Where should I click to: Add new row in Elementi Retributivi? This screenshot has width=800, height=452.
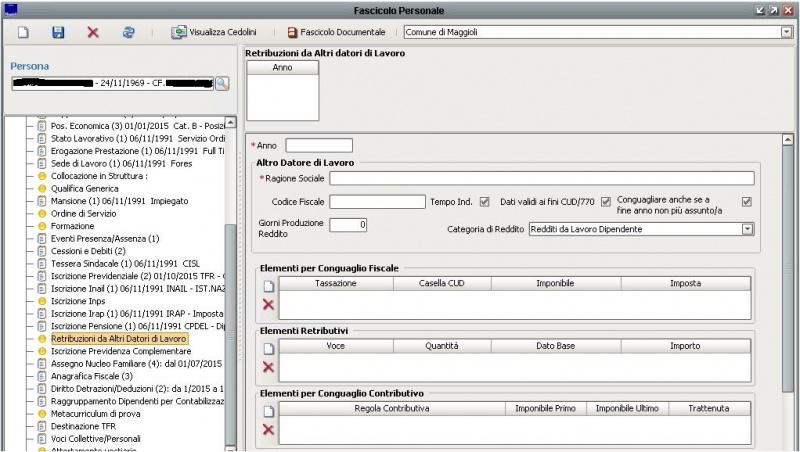(x=268, y=348)
